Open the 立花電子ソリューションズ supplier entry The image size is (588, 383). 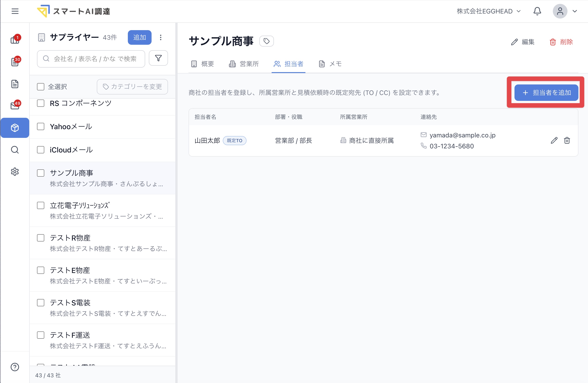pyautogui.click(x=102, y=210)
